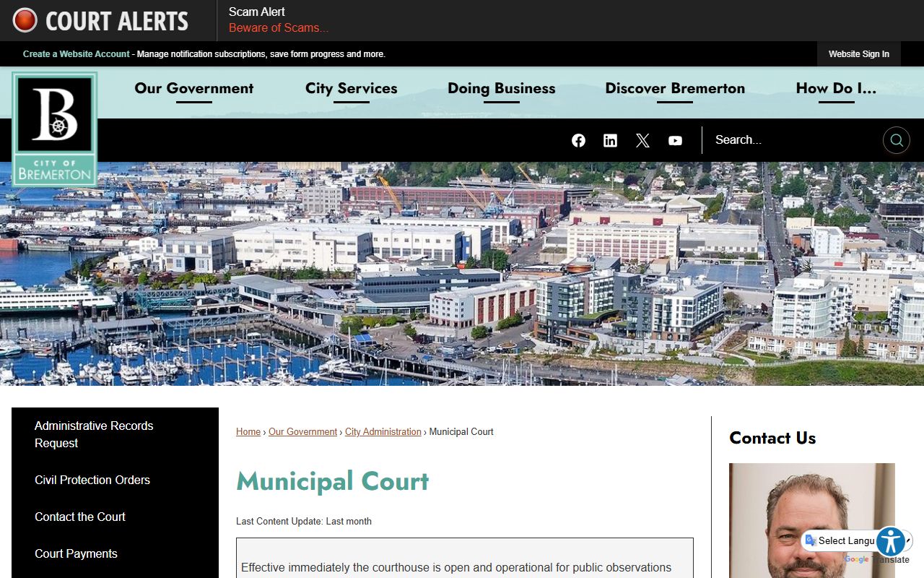Click the City of Bremerton logo

tap(55, 129)
